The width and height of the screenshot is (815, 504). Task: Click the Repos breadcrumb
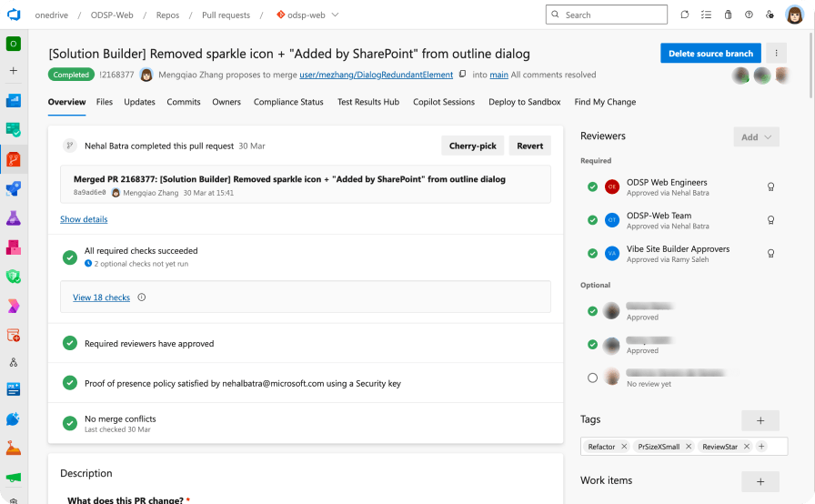[167, 15]
